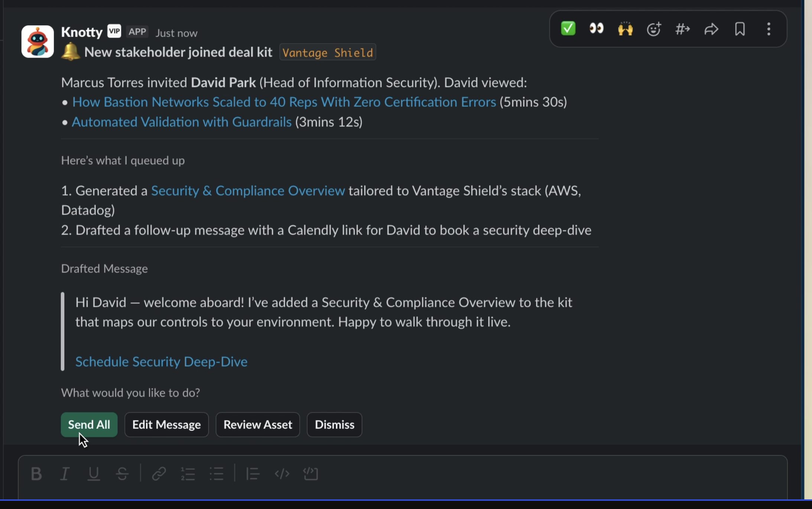This screenshot has height=509, width=812.
Task: Toggle bold text formatting
Action: [x=36, y=473]
